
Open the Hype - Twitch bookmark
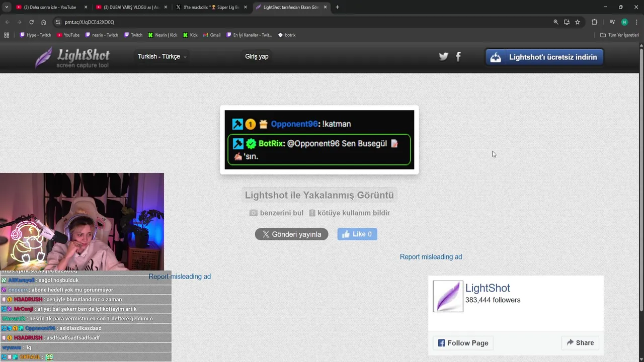pos(36,35)
